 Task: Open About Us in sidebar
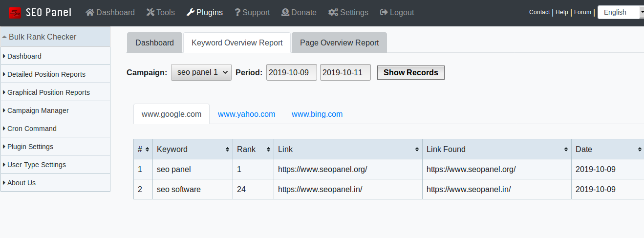(x=55, y=183)
